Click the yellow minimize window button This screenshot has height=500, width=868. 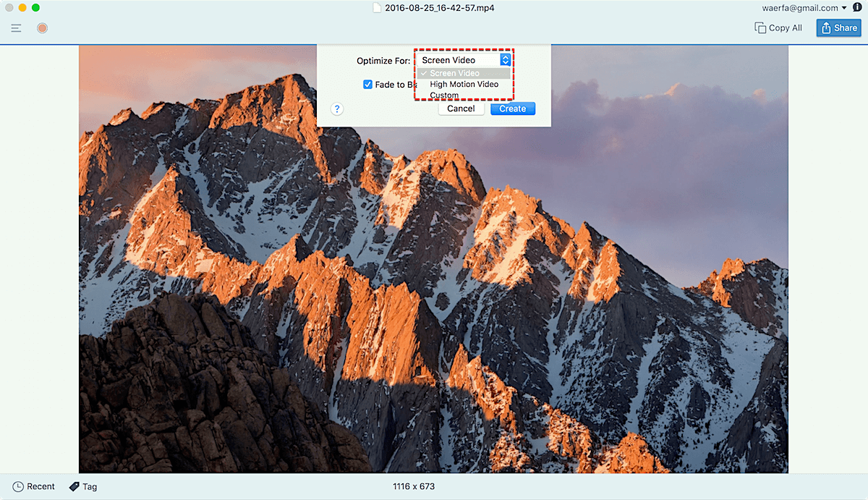[x=22, y=7]
